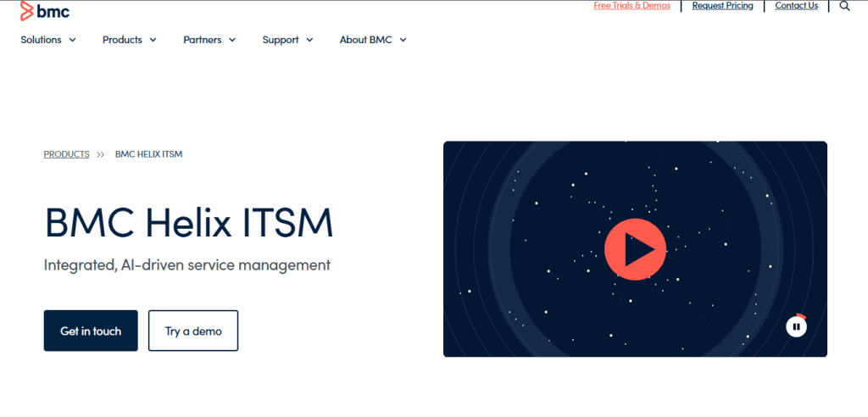Image resolution: width=868 pixels, height=417 pixels.
Task: Pause the video background animation
Action: (x=796, y=326)
